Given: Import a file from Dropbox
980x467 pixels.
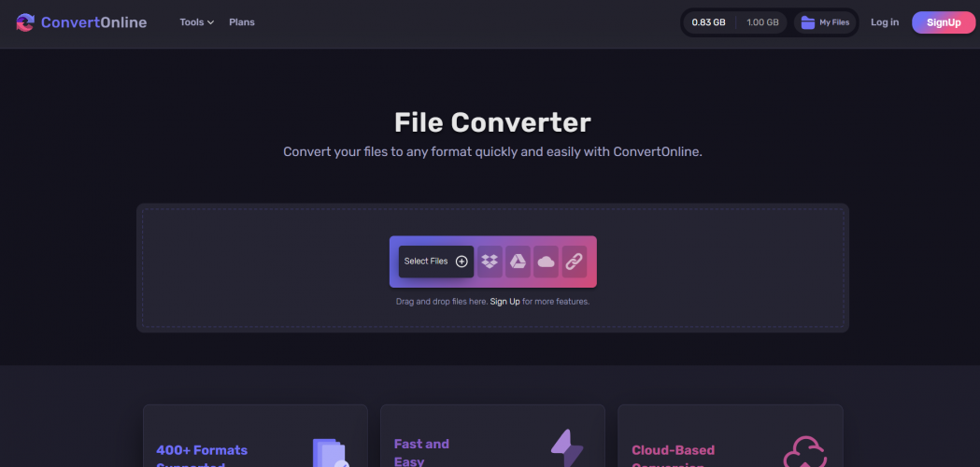Looking at the screenshot, I should [x=490, y=262].
